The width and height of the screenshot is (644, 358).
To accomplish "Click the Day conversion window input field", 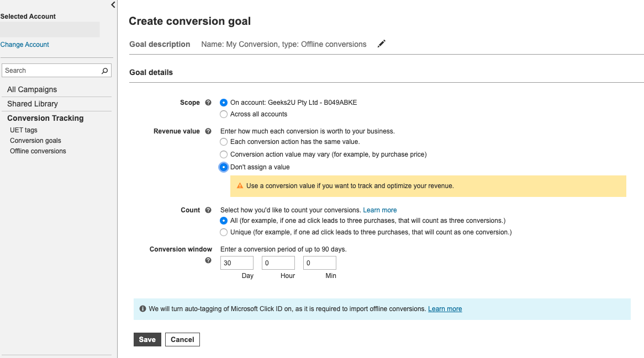I will point(236,263).
